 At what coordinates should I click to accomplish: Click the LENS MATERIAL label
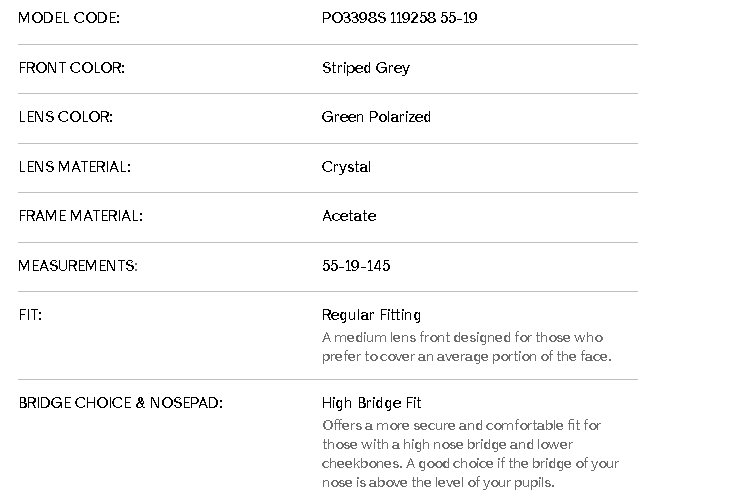tap(74, 167)
